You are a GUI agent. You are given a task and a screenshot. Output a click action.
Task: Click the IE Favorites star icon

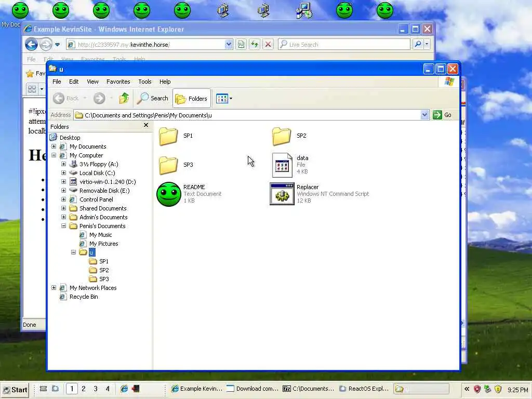pos(30,73)
